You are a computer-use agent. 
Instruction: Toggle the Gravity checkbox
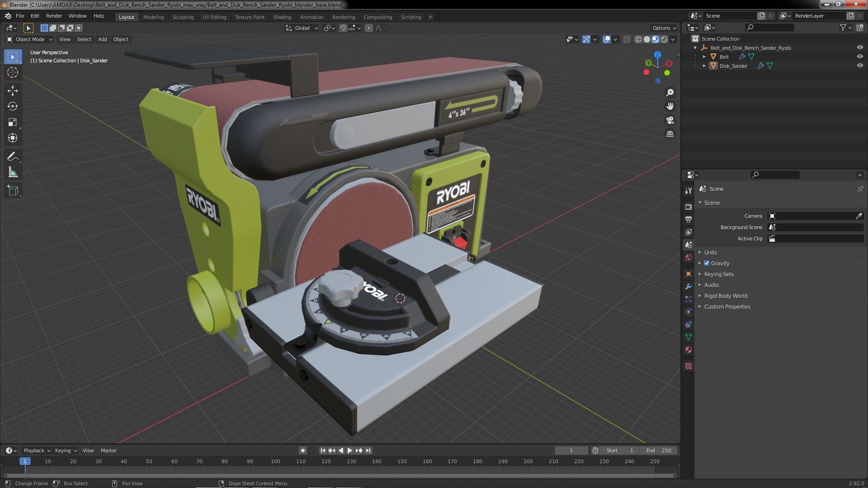coord(707,263)
